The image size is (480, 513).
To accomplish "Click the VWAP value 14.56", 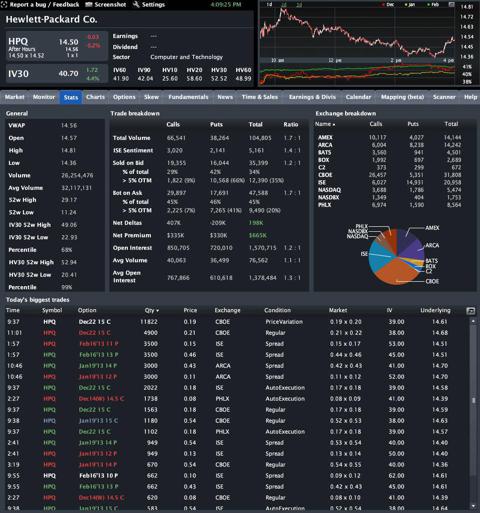I will click(69, 126).
